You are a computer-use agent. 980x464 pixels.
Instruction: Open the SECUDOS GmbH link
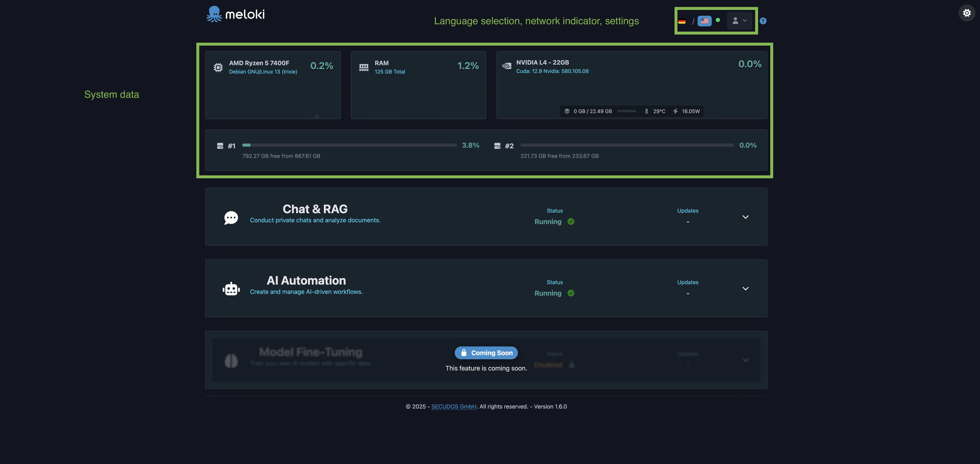[x=454, y=406]
